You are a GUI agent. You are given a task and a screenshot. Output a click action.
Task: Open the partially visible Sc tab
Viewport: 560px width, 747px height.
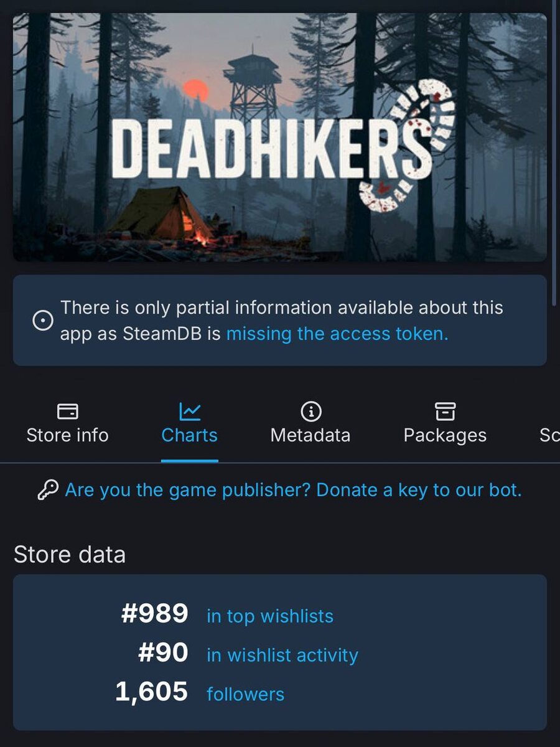click(549, 435)
